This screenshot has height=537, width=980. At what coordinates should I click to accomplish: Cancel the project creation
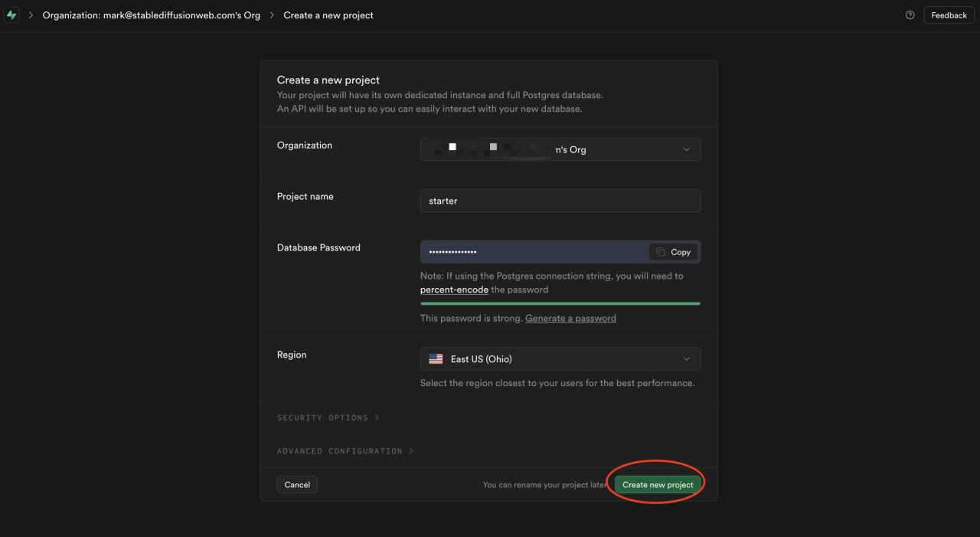[297, 484]
